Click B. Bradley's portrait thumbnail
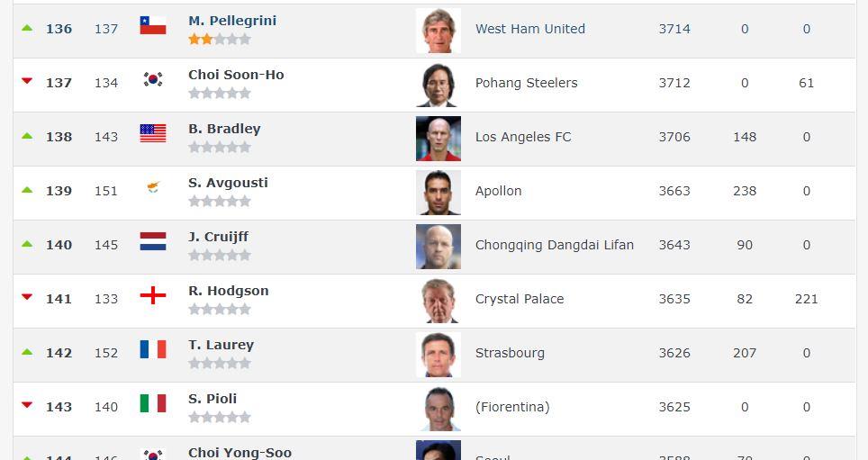This screenshot has height=460, width=868. coord(439,139)
